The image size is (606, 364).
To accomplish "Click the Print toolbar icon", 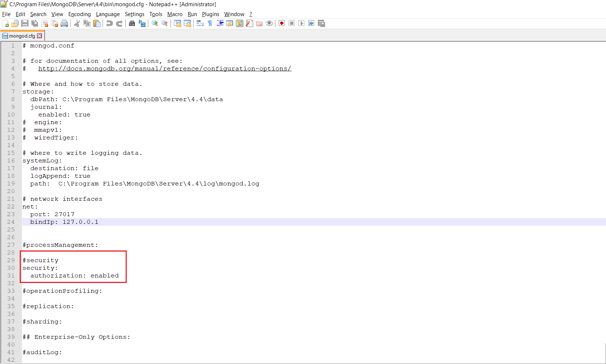I will point(65,23).
